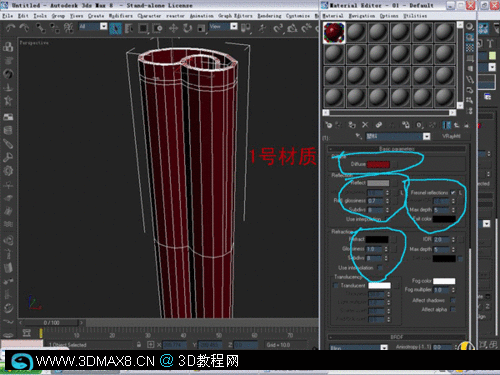The height and width of the screenshot is (375, 500).
Task: Click the Make Material Copy icon
Action: 378,125
